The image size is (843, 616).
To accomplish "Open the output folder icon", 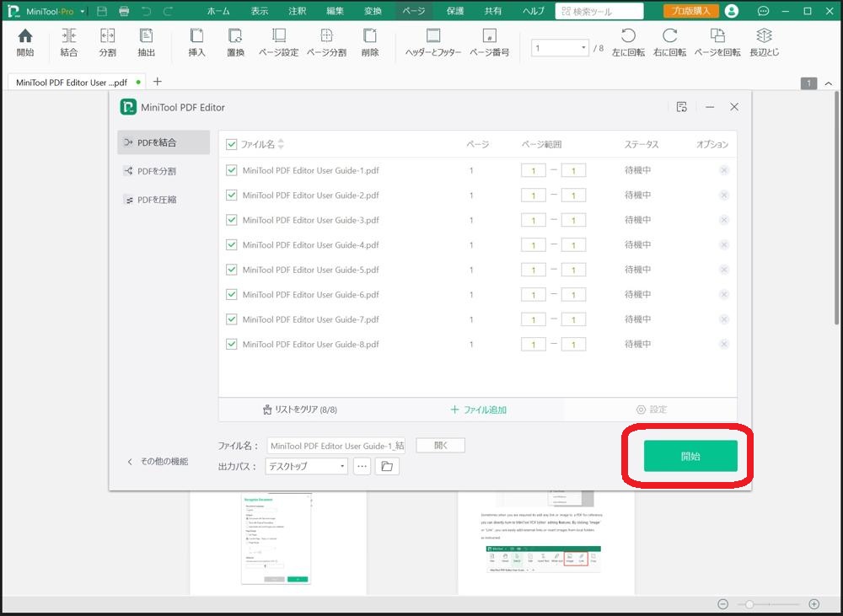I will click(387, 466).
